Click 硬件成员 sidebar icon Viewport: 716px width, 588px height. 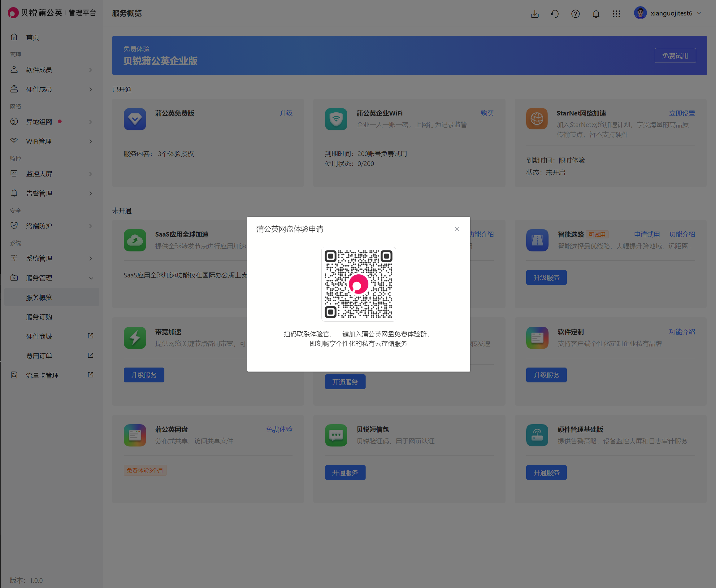pyautogui.click(x=14, y=89)
